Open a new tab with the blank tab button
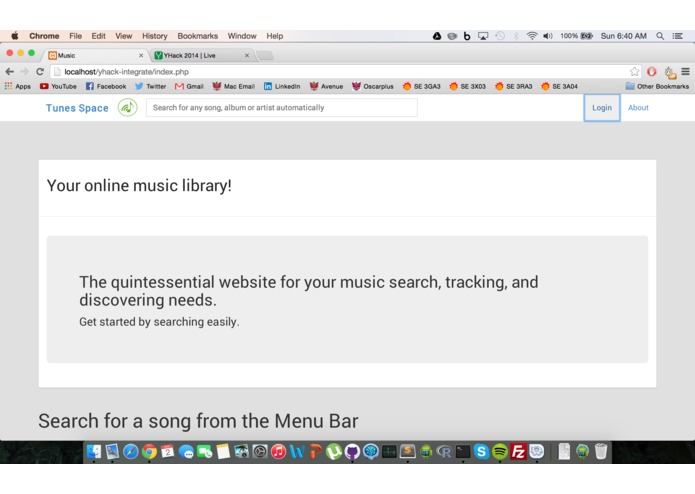 (265, 55)
